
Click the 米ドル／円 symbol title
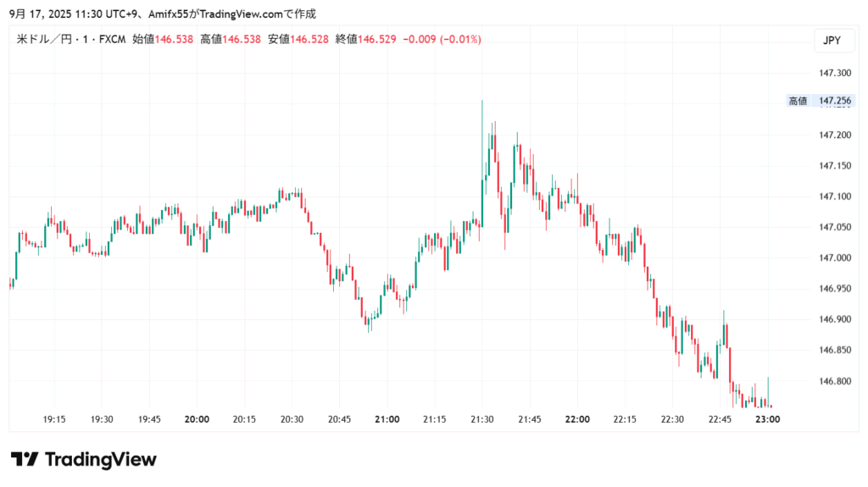click(x=48, y=40)
